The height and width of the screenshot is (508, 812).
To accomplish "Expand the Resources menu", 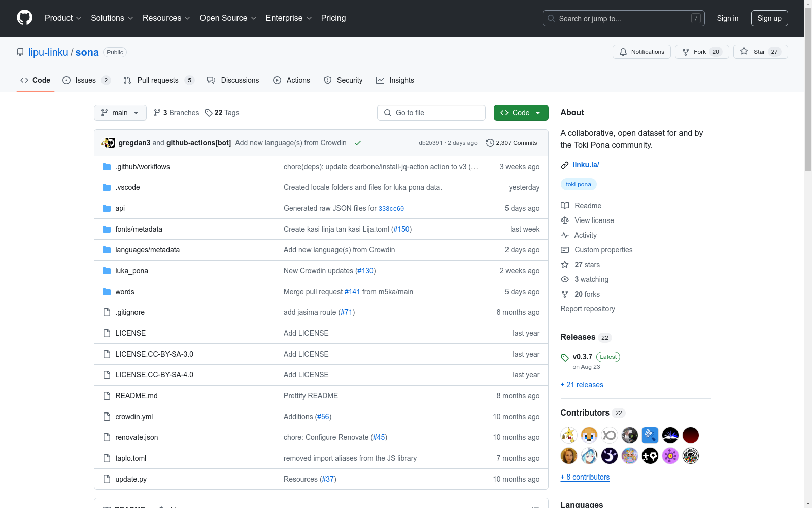I will coord(166,18).
